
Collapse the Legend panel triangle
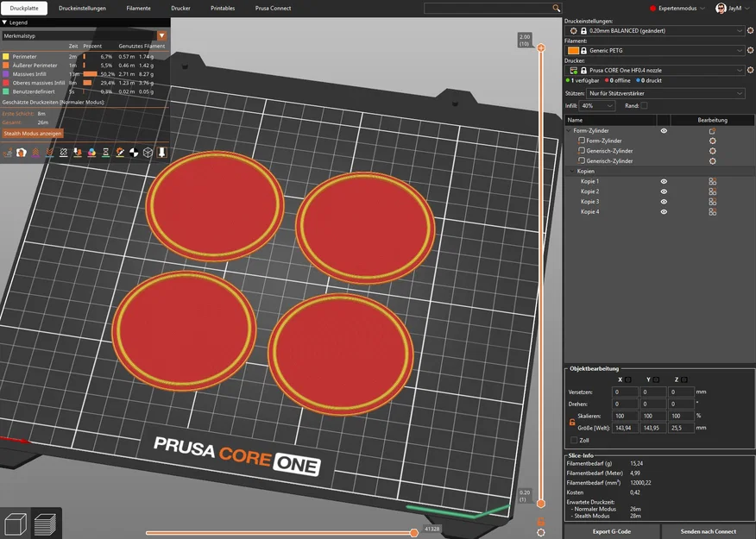click(4, 22)
